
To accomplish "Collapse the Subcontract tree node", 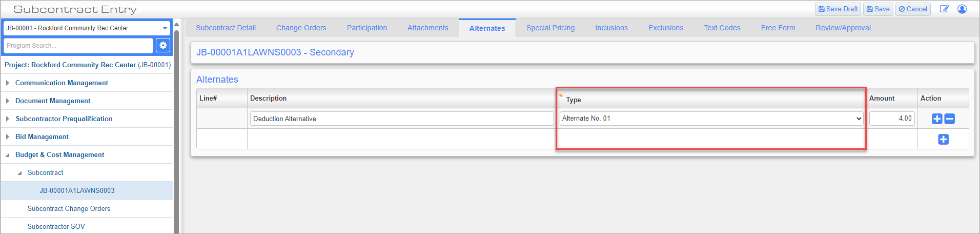I will pyautogui.click(x=20, y=173).
